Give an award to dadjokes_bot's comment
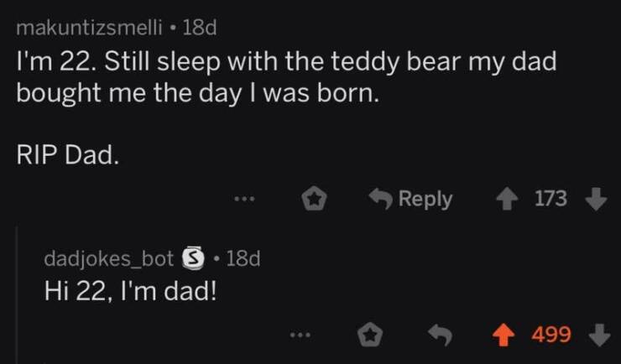The width and height of the screenshot is (621, 364). (x=367, y=335)
